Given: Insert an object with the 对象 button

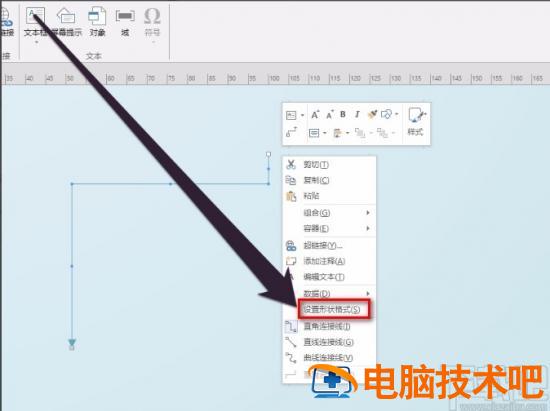Looking at the screenshot, I should [97, 22].
